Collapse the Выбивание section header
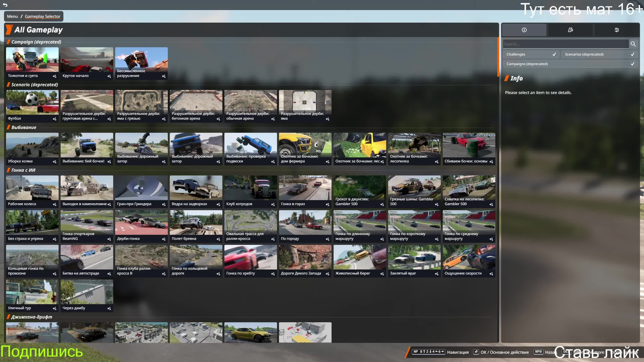Screen dimensions: 644x362 pos(24,127)
